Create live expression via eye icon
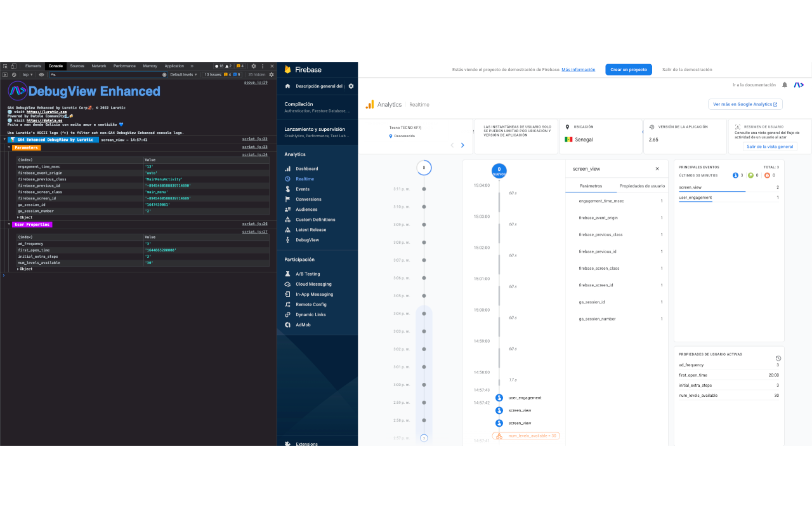 point(42,74)
